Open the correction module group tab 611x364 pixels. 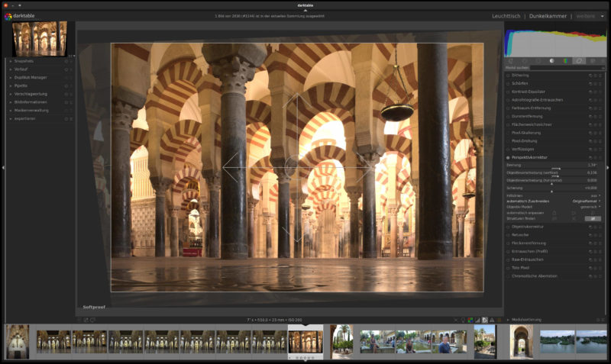click(579, 61)
